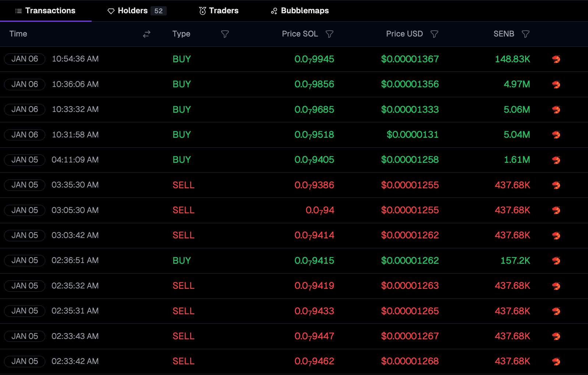Click shrimp icon on 03:35:30 AM row

556,185
